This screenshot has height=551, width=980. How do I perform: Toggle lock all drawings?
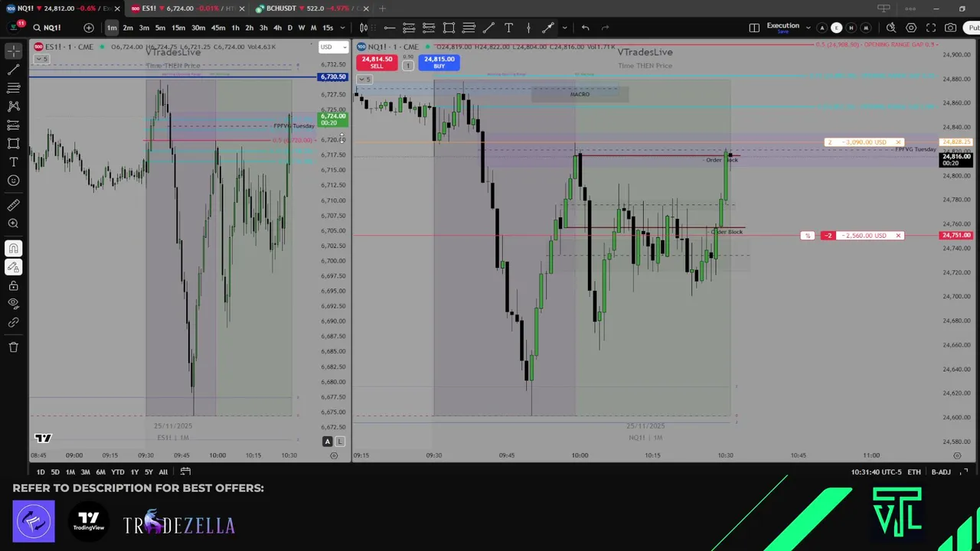(14, 285)
